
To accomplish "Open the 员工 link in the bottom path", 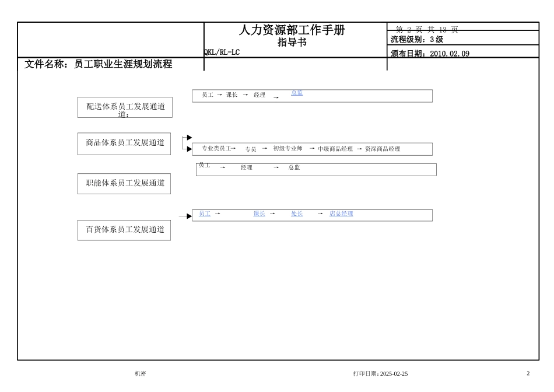I will pyautogui.click(x=204, y=214).
